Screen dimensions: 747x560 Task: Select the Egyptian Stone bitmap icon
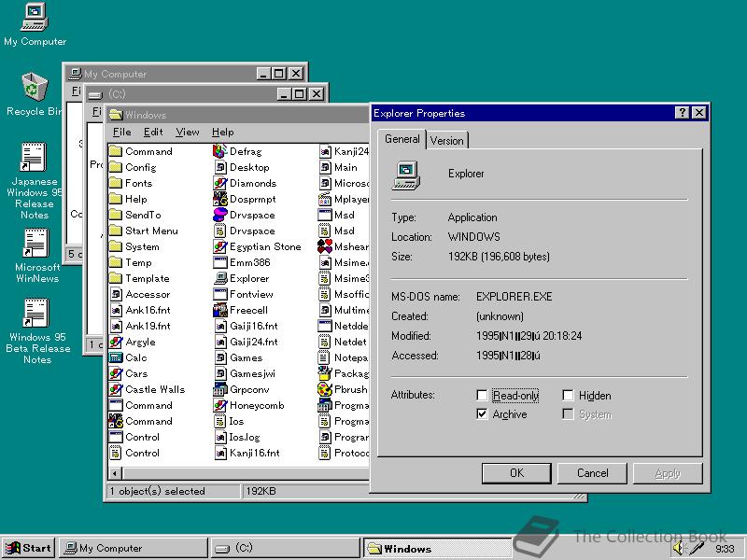(x=219, y=246)
